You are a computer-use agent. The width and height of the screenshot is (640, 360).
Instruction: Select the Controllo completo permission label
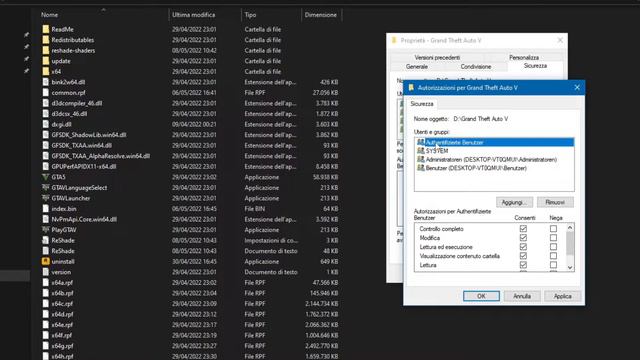point(441,229)
